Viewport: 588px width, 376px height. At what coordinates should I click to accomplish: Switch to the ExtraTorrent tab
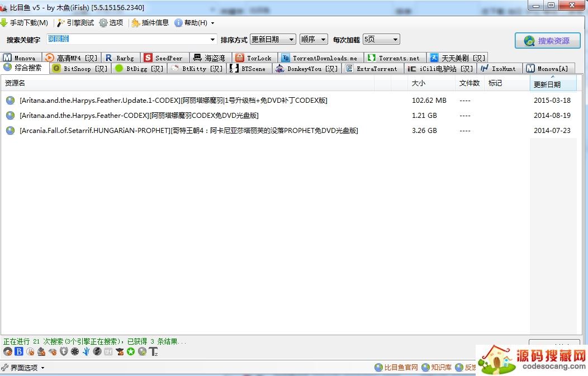[x=373, y=69]
